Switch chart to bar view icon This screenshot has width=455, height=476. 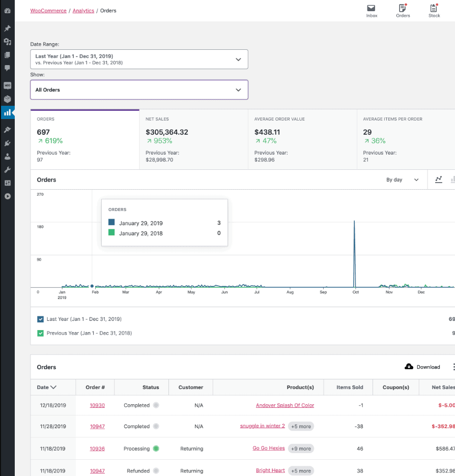coord(452,180)
